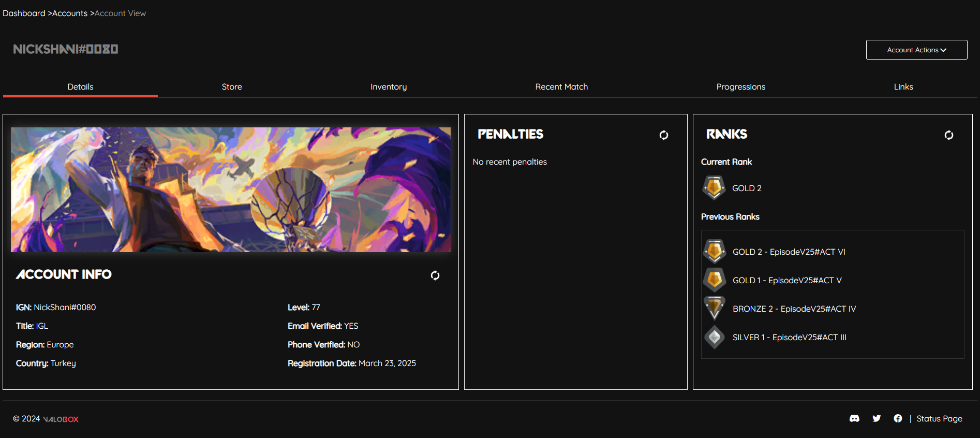980x438 pixels.
Task: Open the Twitter link in footer
Action: pos(877,418)
